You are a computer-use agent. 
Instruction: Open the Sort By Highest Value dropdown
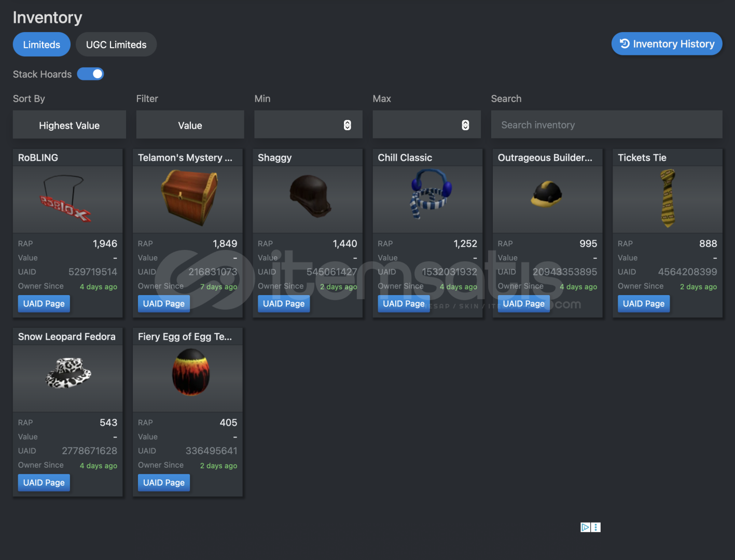point(70,125)
